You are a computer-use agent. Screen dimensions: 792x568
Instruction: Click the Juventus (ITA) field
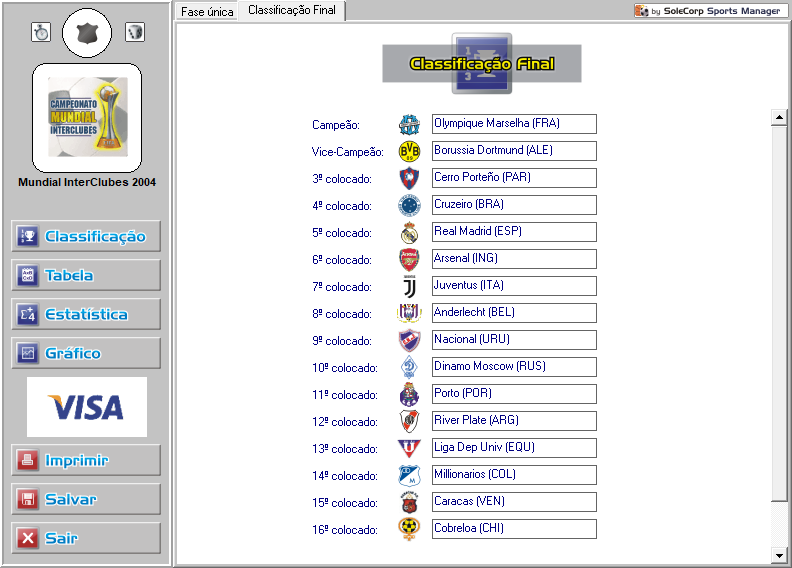click(514, 286)
